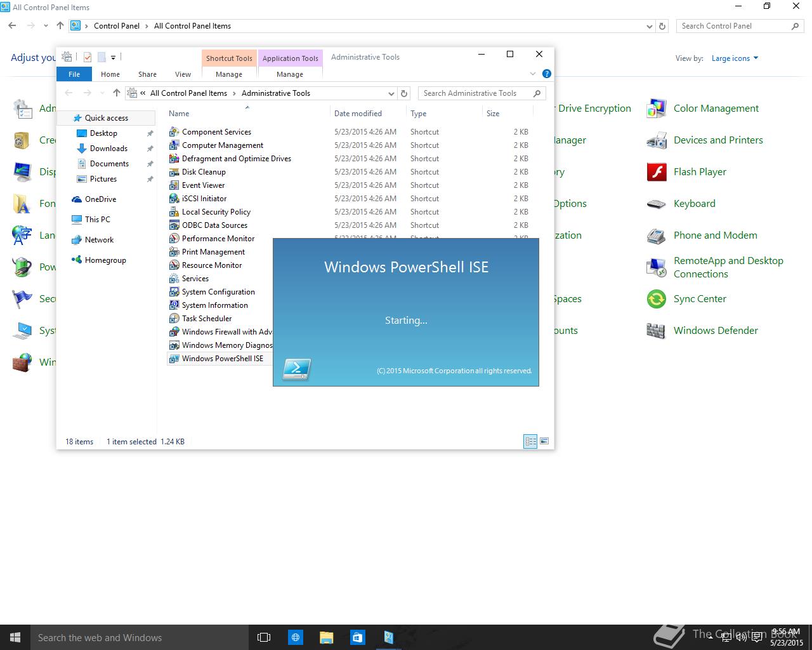This screenshot has height=650, width=812.
Task: Click the Windows Memory Diagnostic icon
Action: pos(174,345)
